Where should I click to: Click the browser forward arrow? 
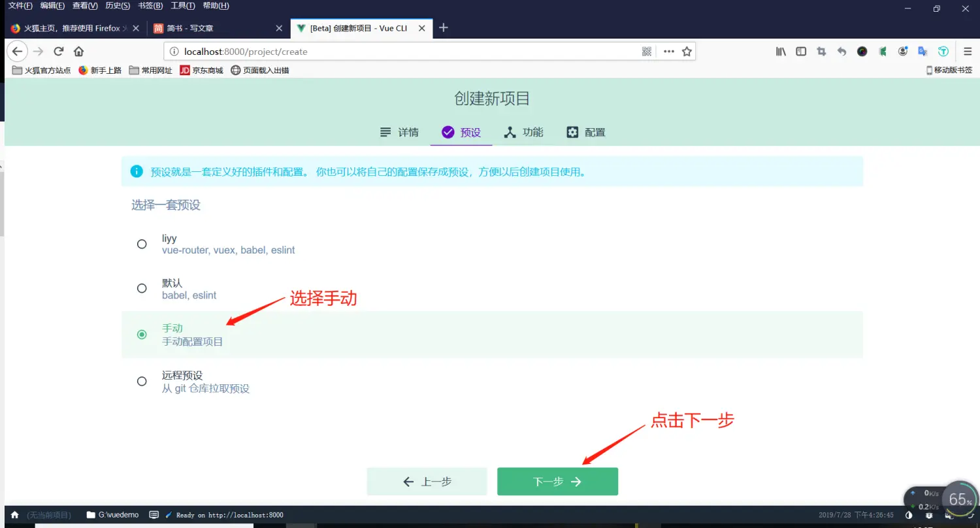pyautogui.click(x=38, y=51)
